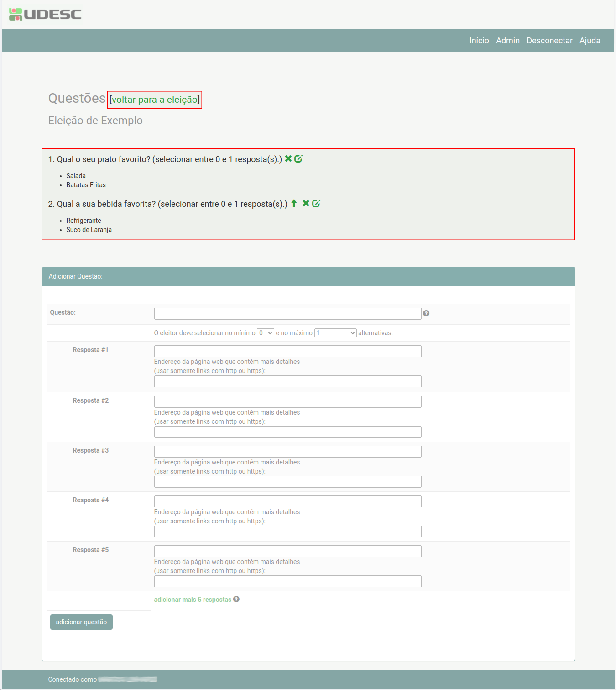Open the Início menu item
The image size is (616, 690).
[479, 41]
